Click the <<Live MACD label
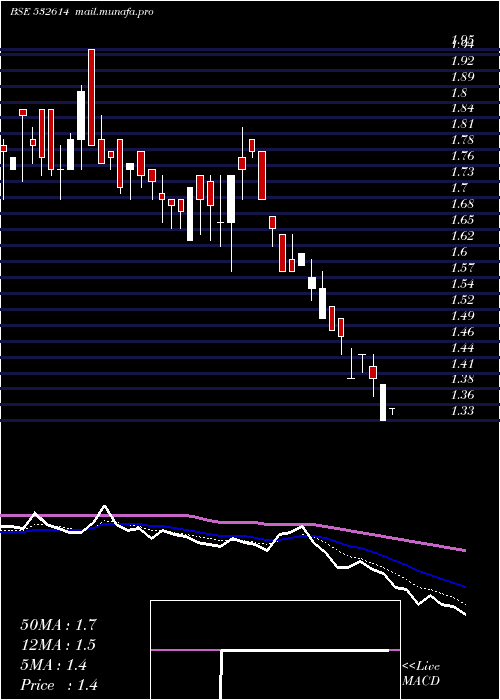The height and width of the screenshot is (700, 500). pos(421,674)
